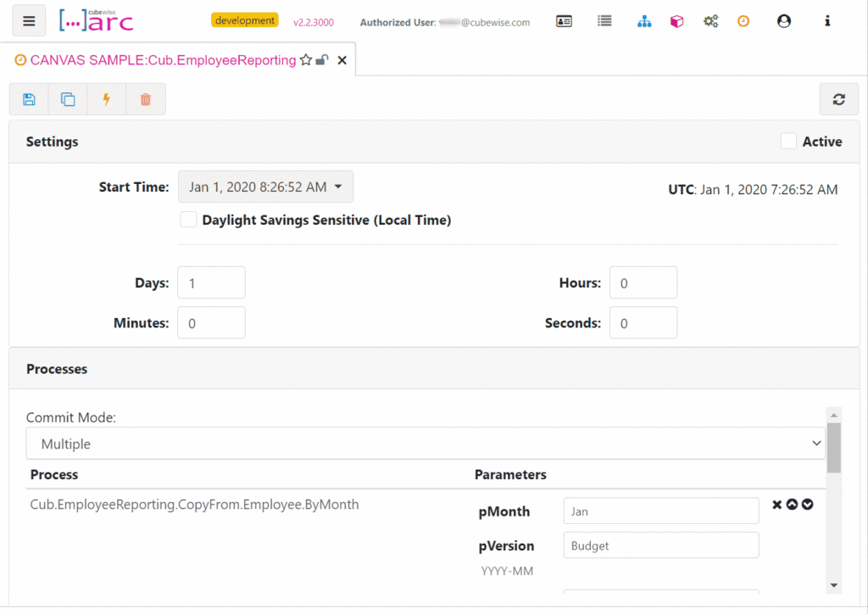The width and height of the screenshot is (868, 614).
Task: Expand the Commit Mode dropdown
Action: click(426, 444)
